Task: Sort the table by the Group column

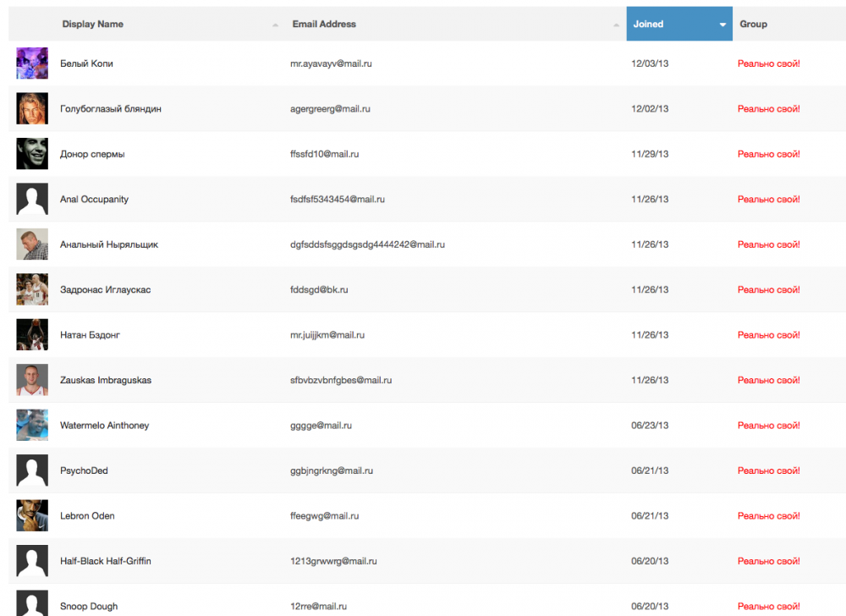Action: tap(753, 25)
